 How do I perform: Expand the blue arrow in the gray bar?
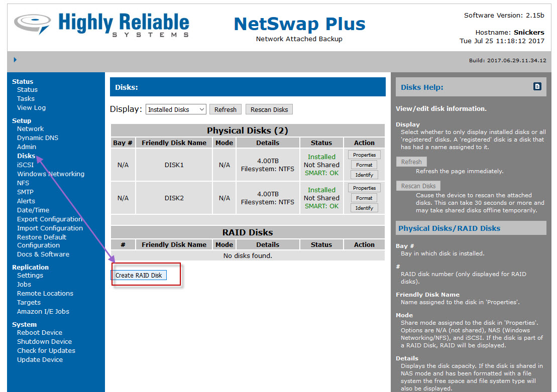(15, 60)
